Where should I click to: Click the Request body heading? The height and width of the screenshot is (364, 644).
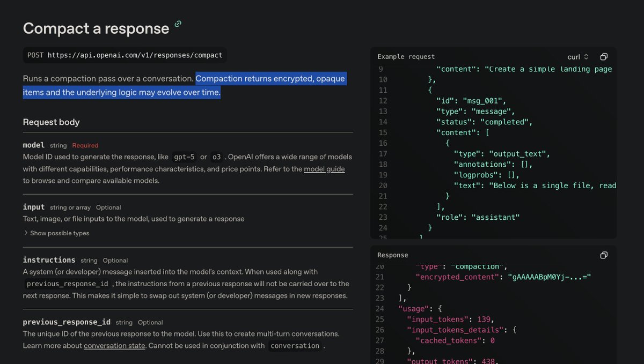click(51, 122)
